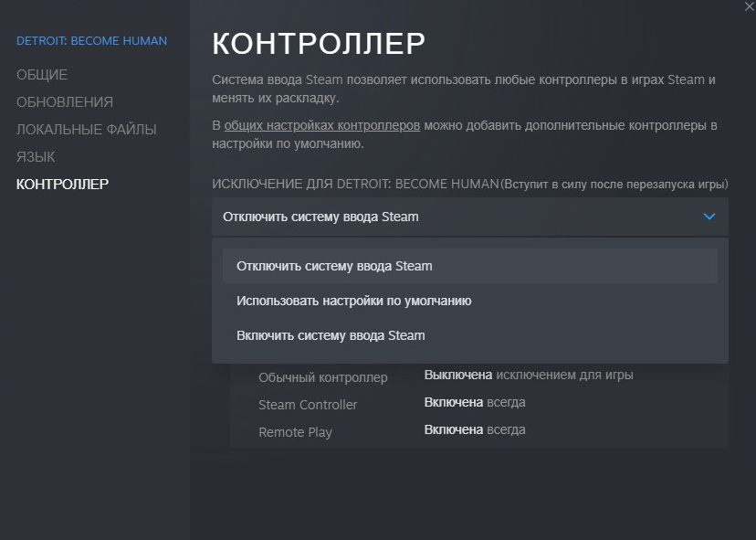The image size is (756, 540).
Task: Open the 'общих настройках контроллеров' link
Action: (x=321, y=125)
